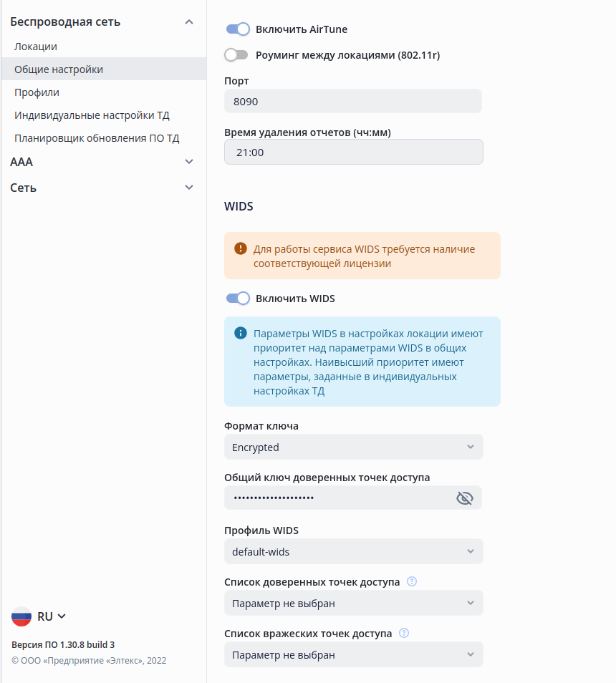Open the Формат ключа dropdown

click(x=353, y=447)
